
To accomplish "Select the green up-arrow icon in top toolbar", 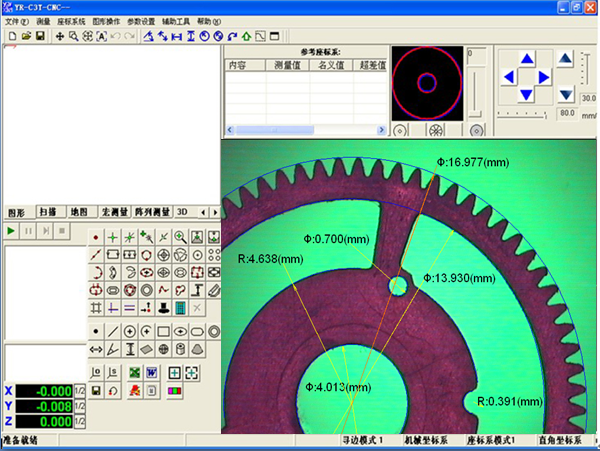I will point(246,36).
